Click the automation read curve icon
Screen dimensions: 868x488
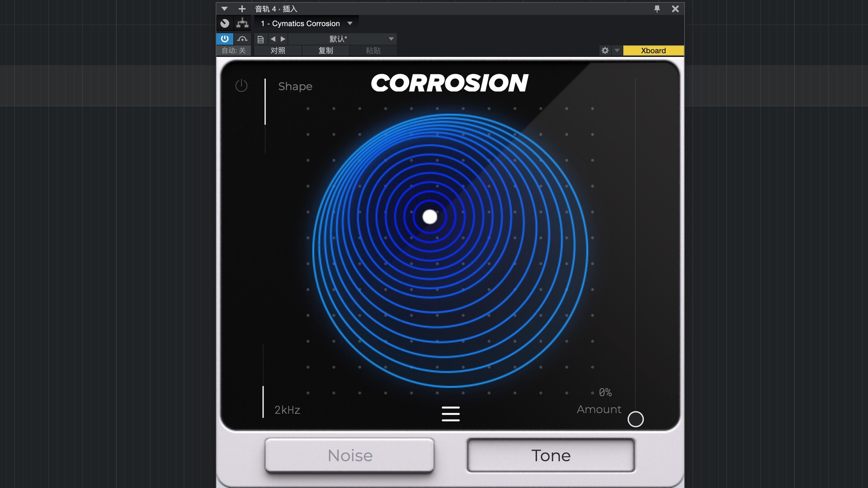tap(242, 39)
